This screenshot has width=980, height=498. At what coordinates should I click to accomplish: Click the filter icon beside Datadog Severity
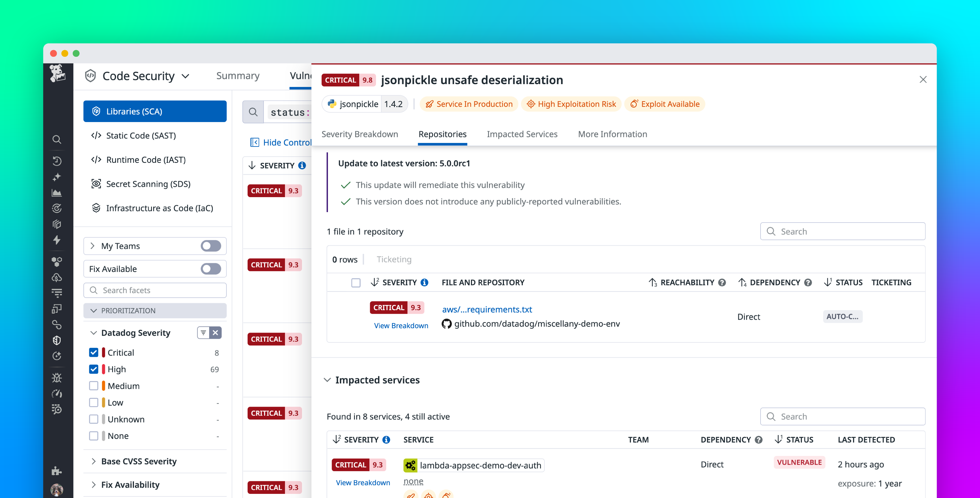click(x=203, y=332)
